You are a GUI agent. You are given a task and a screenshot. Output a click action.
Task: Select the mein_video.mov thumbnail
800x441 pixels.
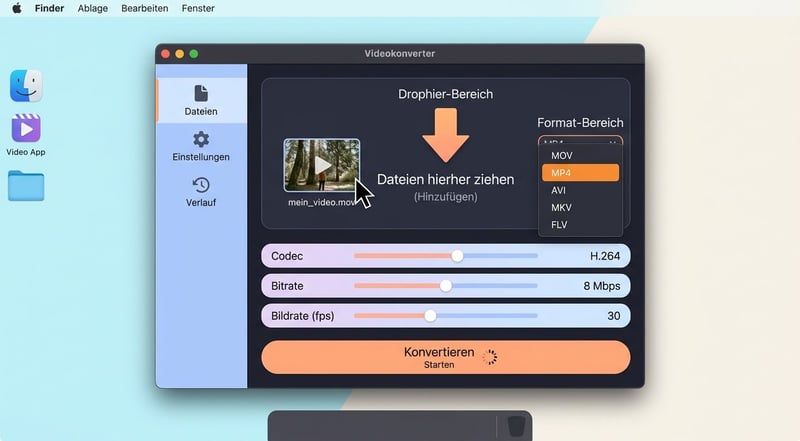[x=321, y=165]
